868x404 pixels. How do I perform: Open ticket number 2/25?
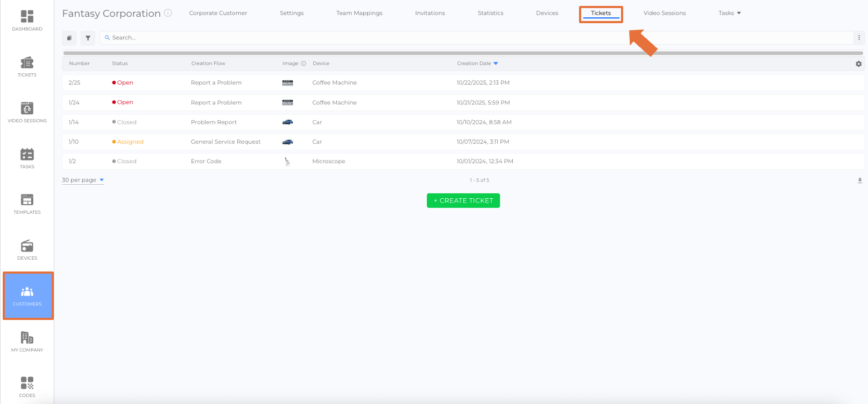tap(75, 83)
